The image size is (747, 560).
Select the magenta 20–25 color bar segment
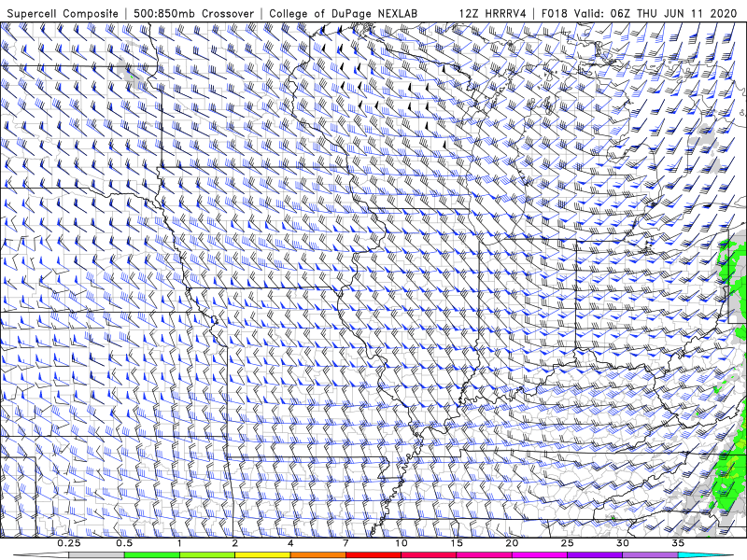[x=540, y=555]
